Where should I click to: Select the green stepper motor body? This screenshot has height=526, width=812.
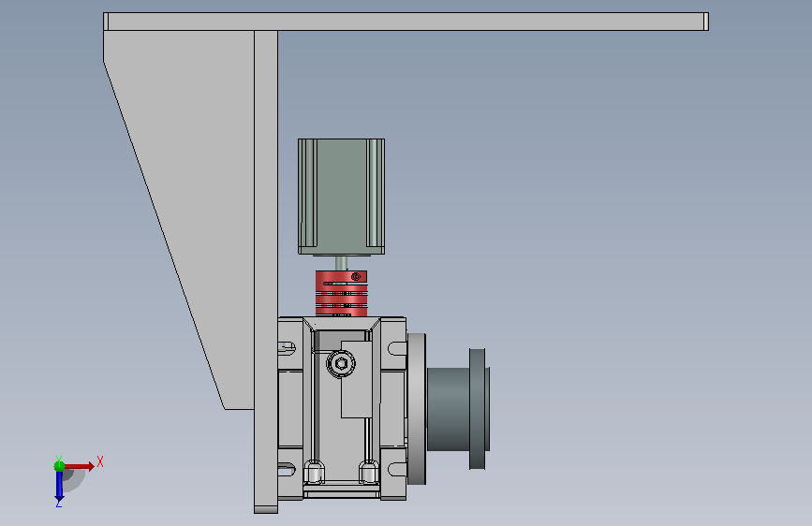pos(341,197)
